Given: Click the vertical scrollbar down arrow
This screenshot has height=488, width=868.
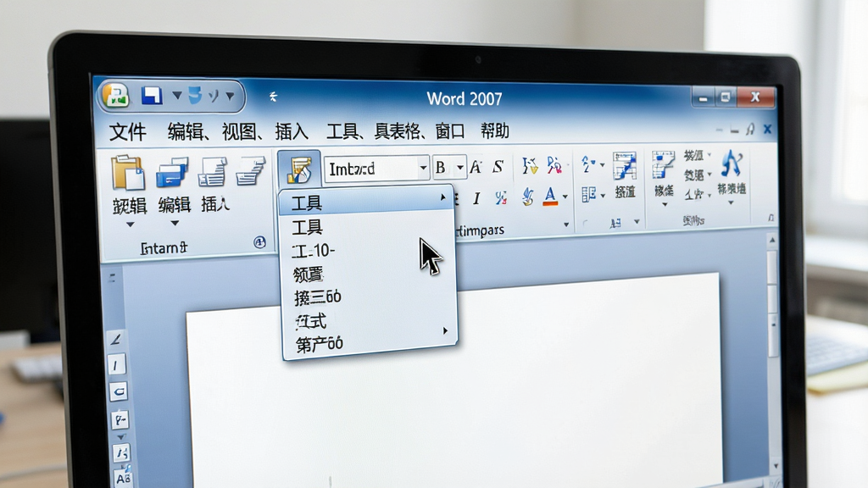Looking at the screenshot, I should (776, 467).
